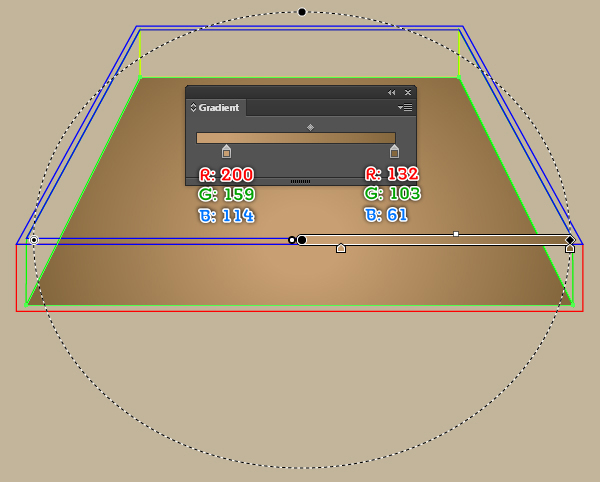Click the Gradient panel bottom resize grip
This screenshot has height=482, width=600.
300,181
